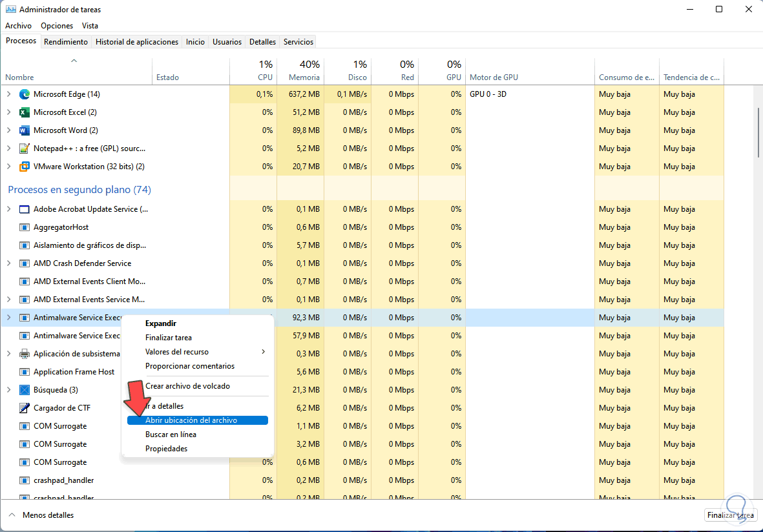Switch to the Servicios tab
The height and width of the screenshot is (532, 763).
[x=298, y=42]
